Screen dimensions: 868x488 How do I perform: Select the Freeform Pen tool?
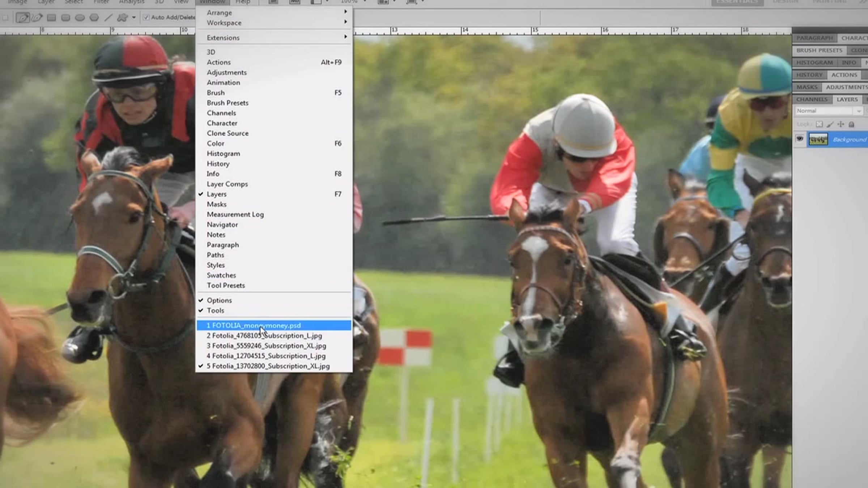coord(37,17)
